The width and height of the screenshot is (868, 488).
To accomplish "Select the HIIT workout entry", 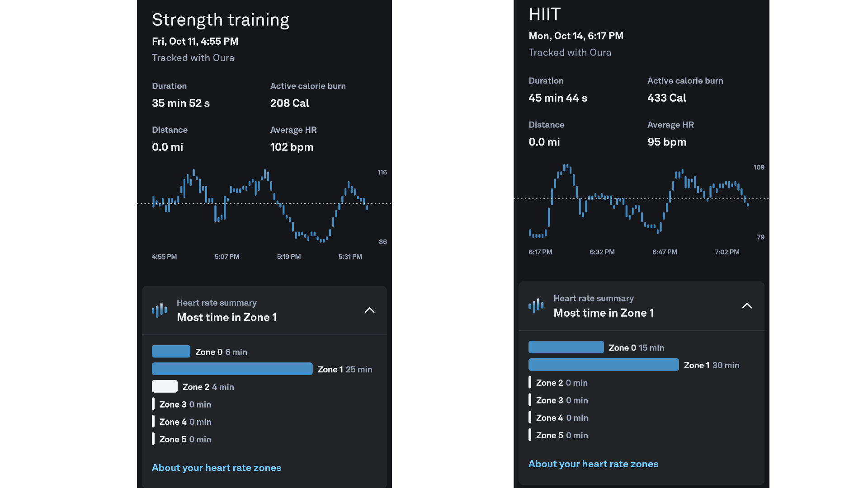I will [544, 13].
